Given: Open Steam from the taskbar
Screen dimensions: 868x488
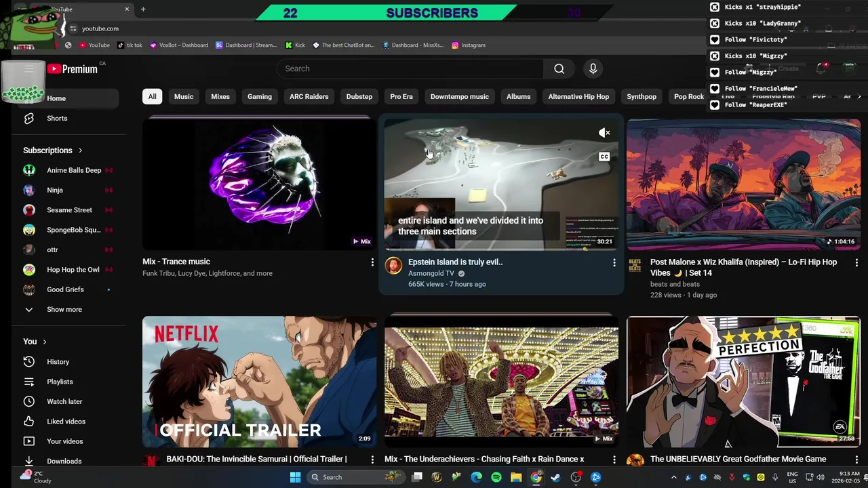Looking at the screenshot, I should click(x=555, y=477).
